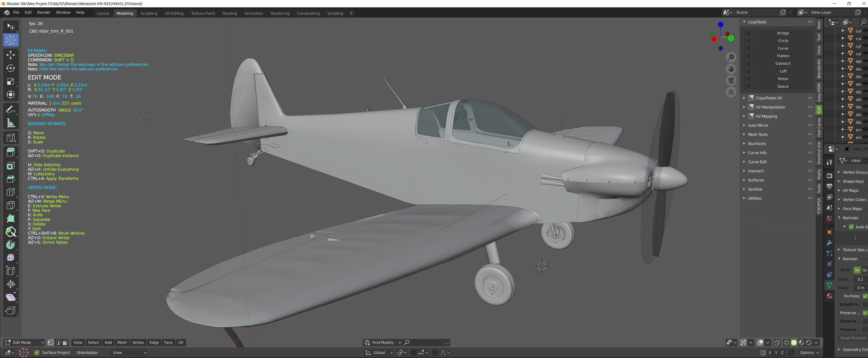The height and width of the screenshot is (358, 868).
Task: Open the Modifier properties wrench tab
Action: click(829, 242)
